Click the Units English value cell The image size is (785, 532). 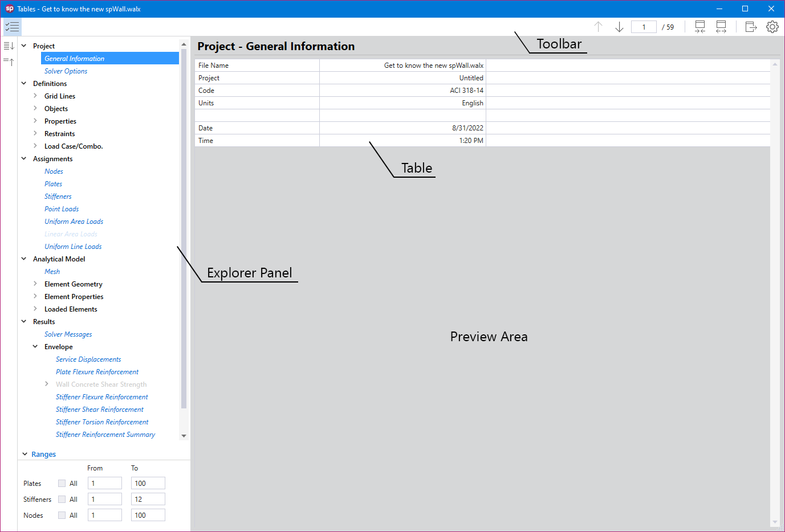pyautogui.click(x=402, y=103)
